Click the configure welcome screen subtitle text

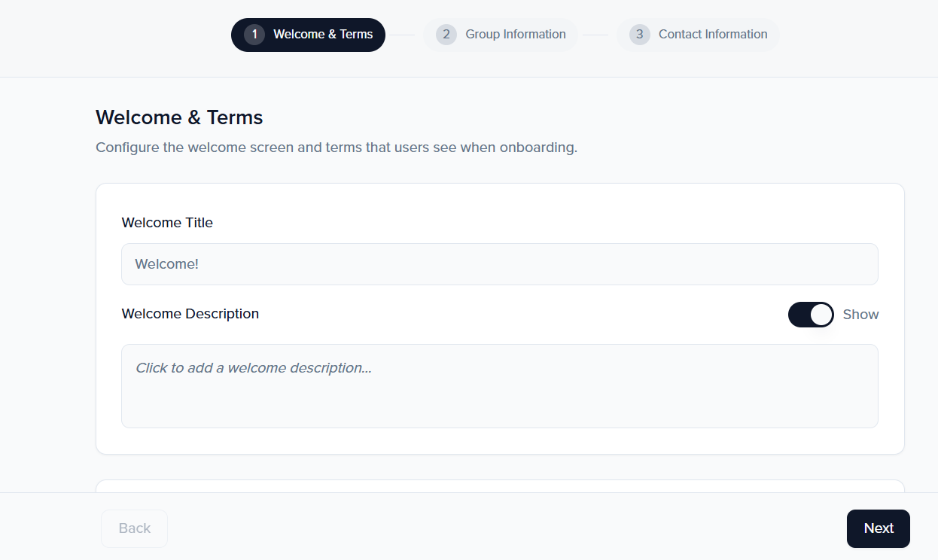pos(336,148)
